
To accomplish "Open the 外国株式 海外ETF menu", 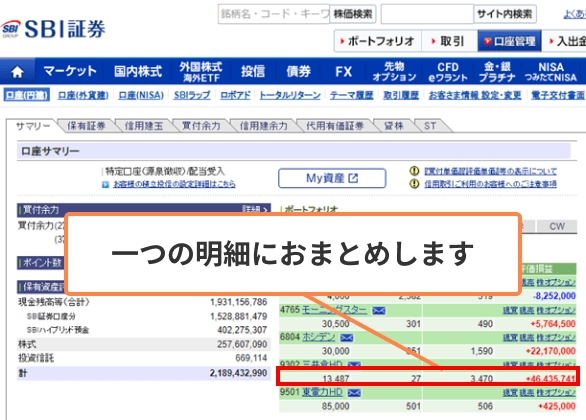I will 201,72.
